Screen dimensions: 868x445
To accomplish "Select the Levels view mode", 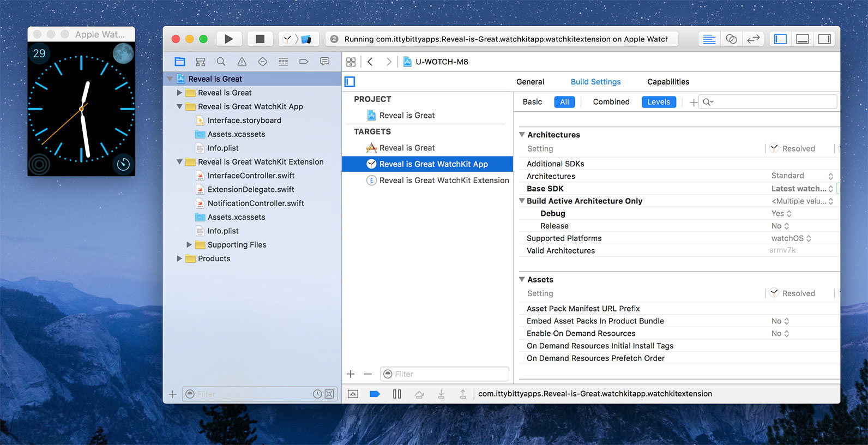I will click(659, 102).
